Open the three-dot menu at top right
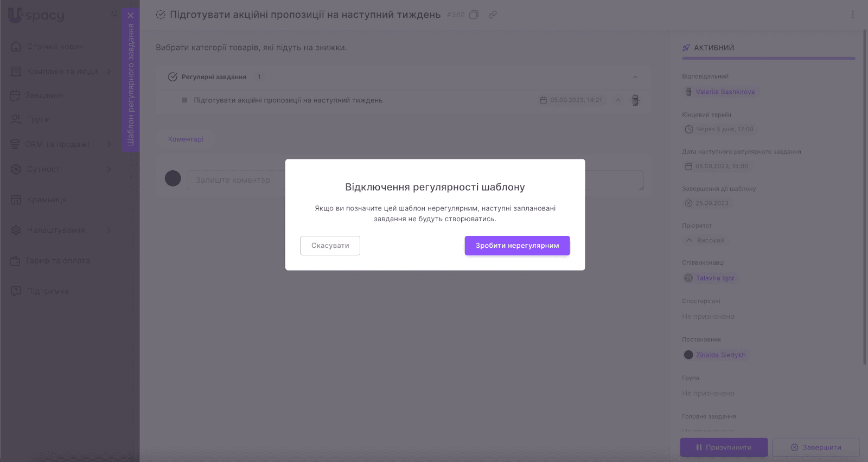The height and width of the screenshot is (462, 868). [x=852, y=15]
